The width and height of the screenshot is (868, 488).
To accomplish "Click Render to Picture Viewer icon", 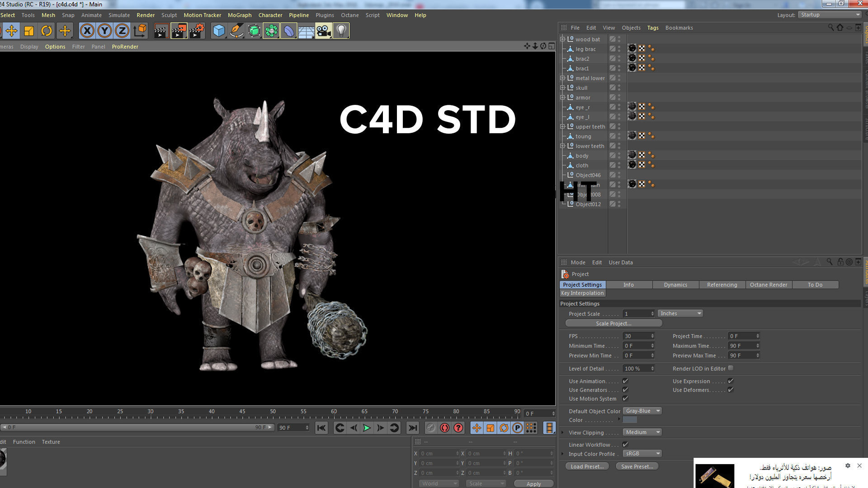I will (179, 31).
